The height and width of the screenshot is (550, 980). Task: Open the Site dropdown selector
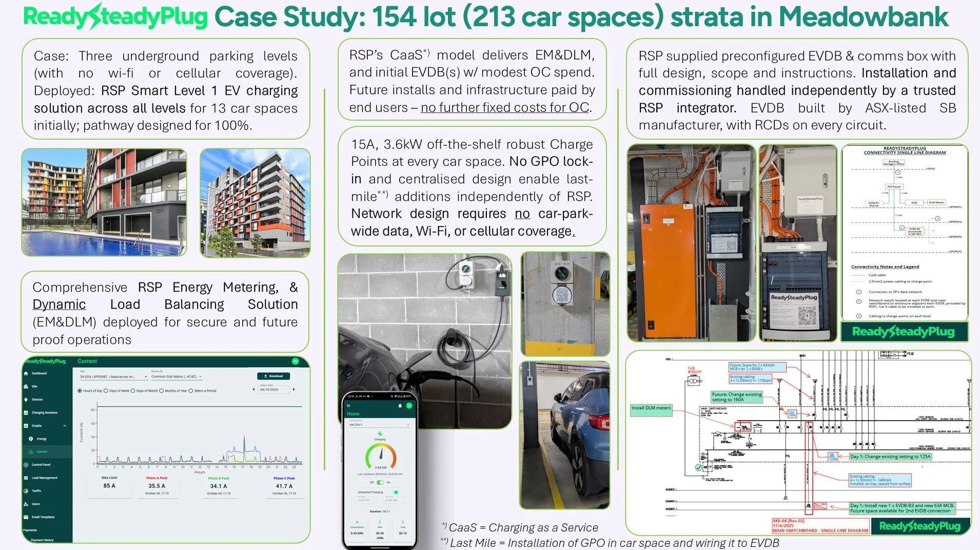point(113,376)
